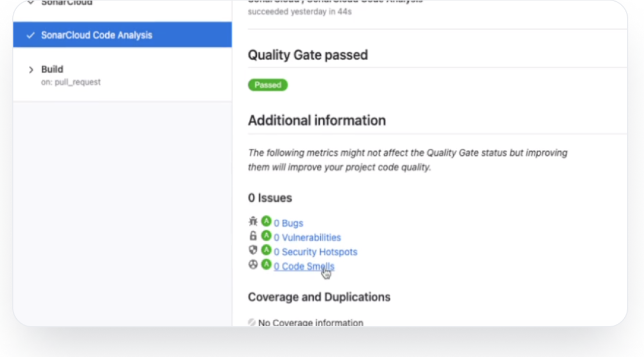Click the green A rating for Vulnerabilities
The image size is (644, 357).
(x=266, y=236)
